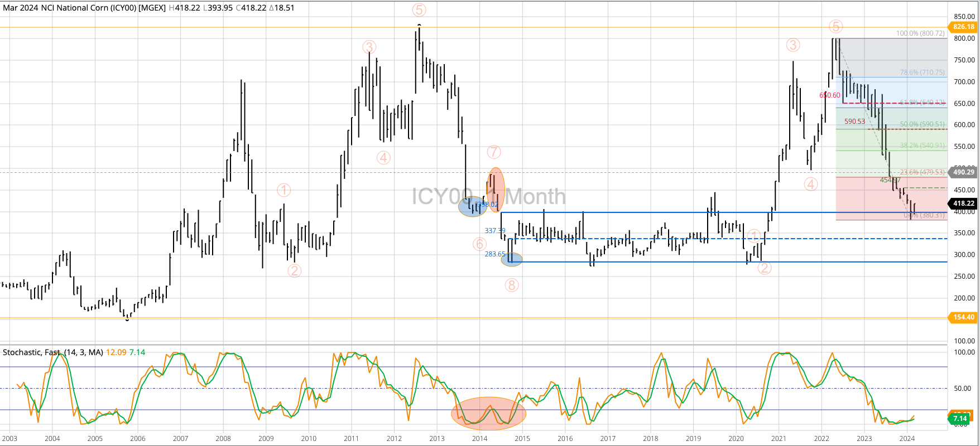Select the black 418.22 last price label
This screenshot has width=980, height=446.
[x=963, y=203]
